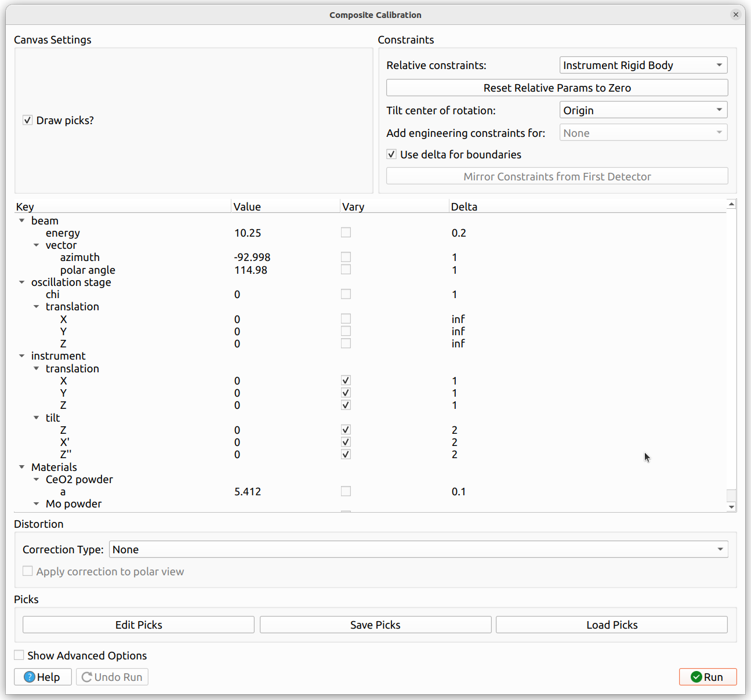Collapse the instrument tree node
The height and width of the screenshot is (700, 751).
click(22, 356)
